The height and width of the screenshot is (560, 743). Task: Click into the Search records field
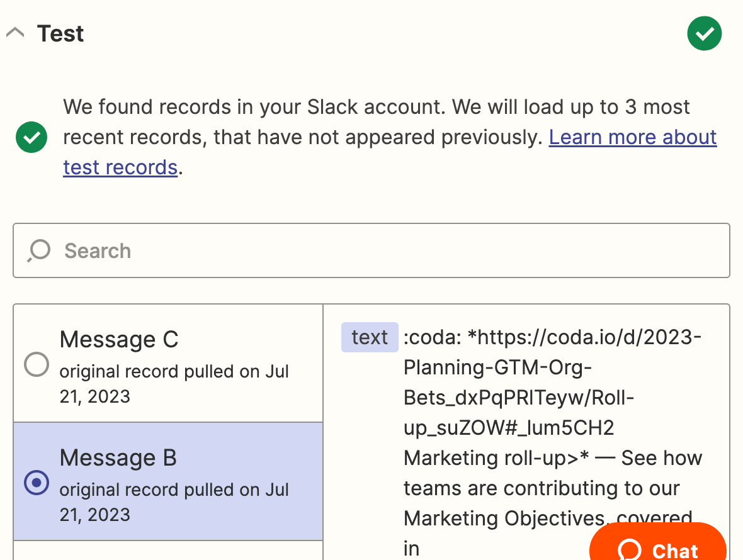click(x=390, y=250)
